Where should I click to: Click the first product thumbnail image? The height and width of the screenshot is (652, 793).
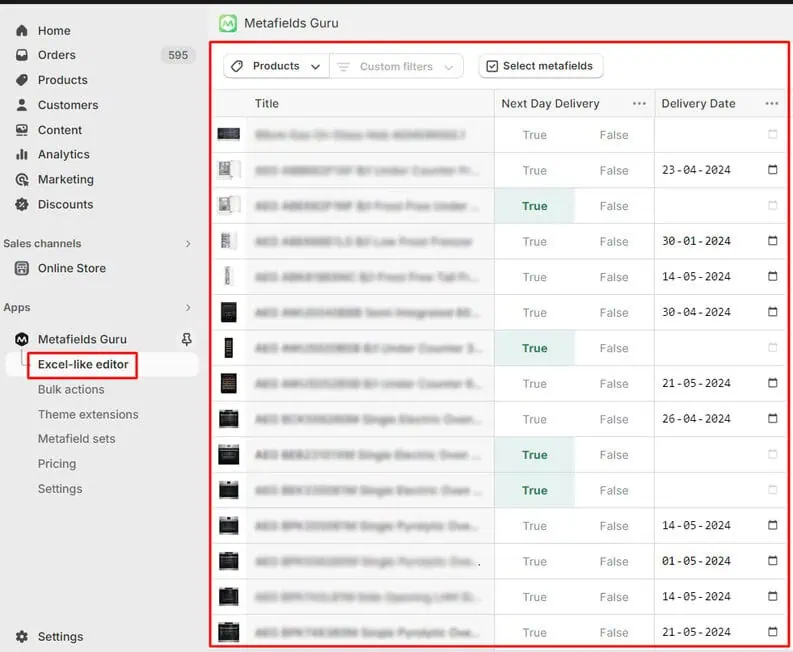[229, 134]
